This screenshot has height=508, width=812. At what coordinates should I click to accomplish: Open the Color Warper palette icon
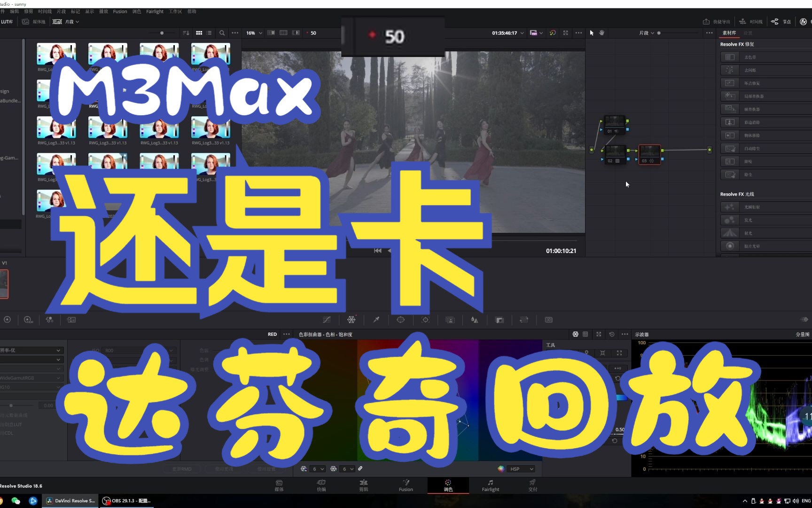(351, 320)
